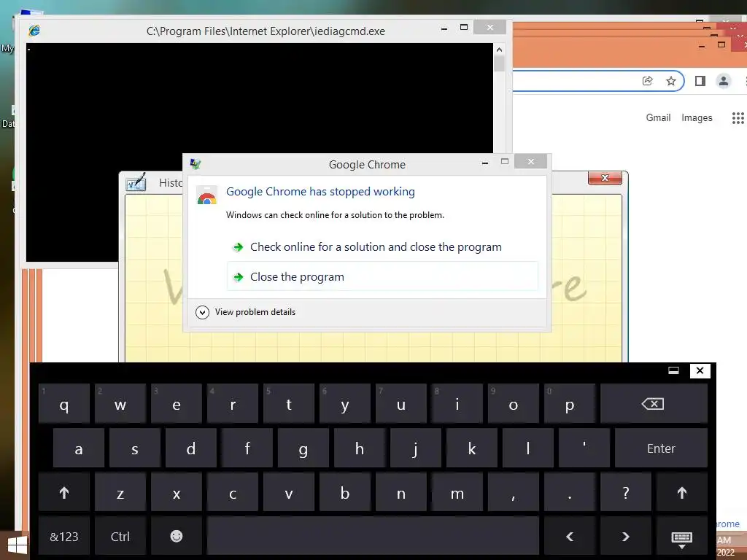The image size is (747, 560).
Task: Tap the right Shift arrow key
Action: [682, 493]
